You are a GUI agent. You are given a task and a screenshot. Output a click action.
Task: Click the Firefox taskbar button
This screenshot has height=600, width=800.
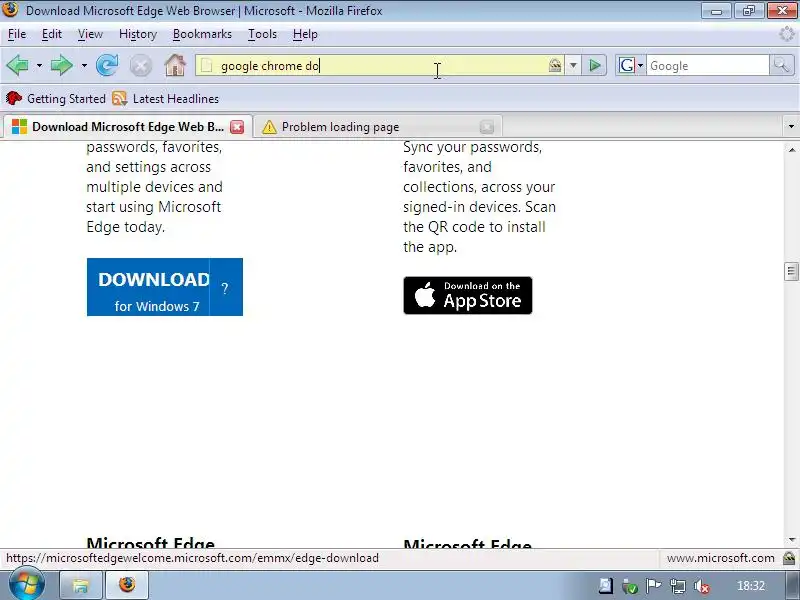[x=127, y=585]
